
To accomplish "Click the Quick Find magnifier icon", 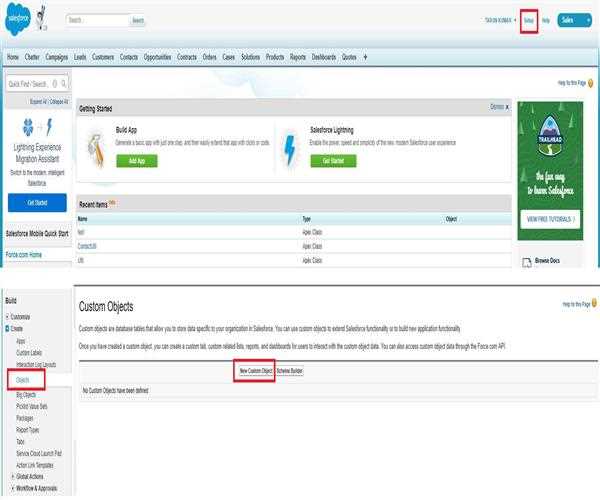I will point(64,83).
